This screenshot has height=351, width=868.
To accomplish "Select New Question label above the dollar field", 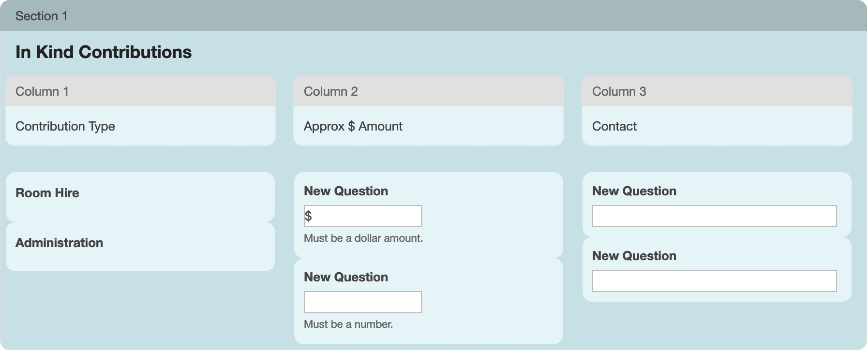I will (345, 191).
